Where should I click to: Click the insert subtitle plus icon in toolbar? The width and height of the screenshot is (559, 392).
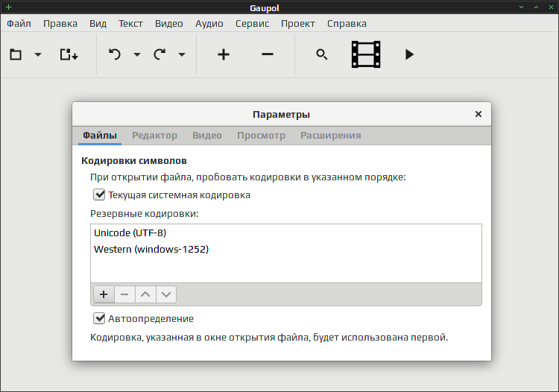coord(224,54)
